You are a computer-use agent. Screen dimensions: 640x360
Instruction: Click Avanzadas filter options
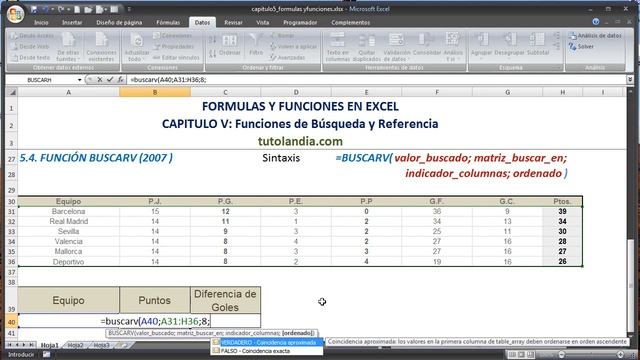pos(288,58)
